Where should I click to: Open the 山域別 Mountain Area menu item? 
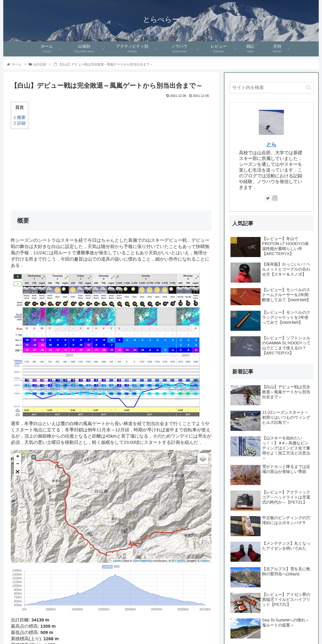point(84,49)
